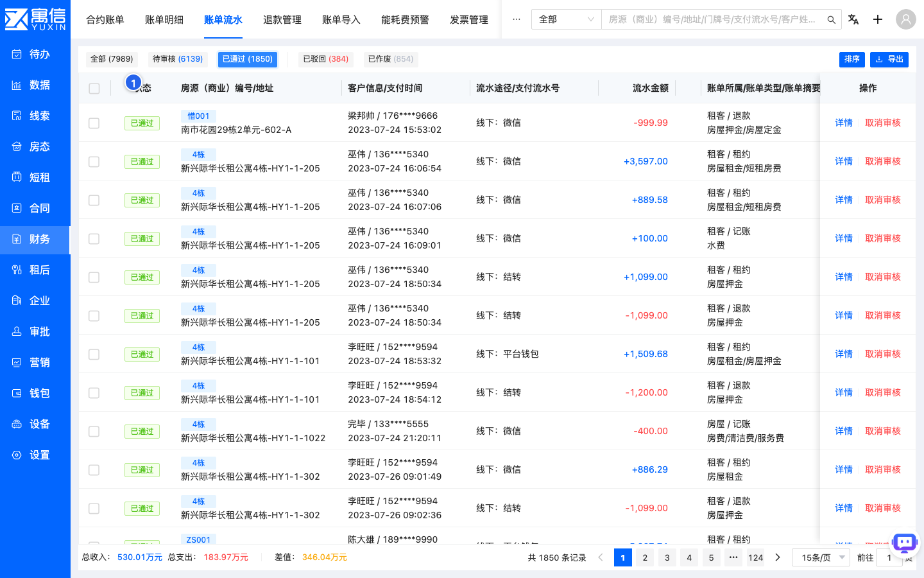The height and width of the screenshot is (578, 924).
Task: Click the 导出 export button
Action: click(889, 59)
